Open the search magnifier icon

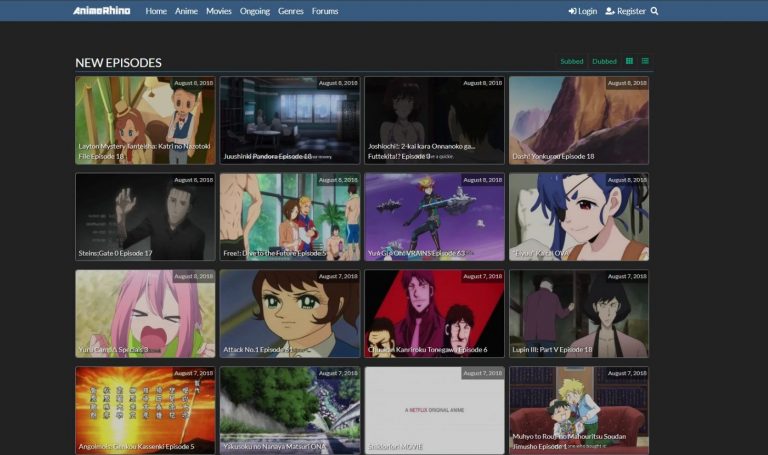click(x=654, y=11)
